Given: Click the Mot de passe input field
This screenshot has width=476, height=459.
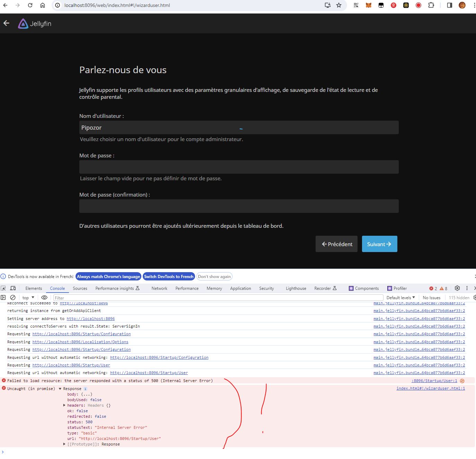Looking at the screenshot, I should click(x=239, y=167).
